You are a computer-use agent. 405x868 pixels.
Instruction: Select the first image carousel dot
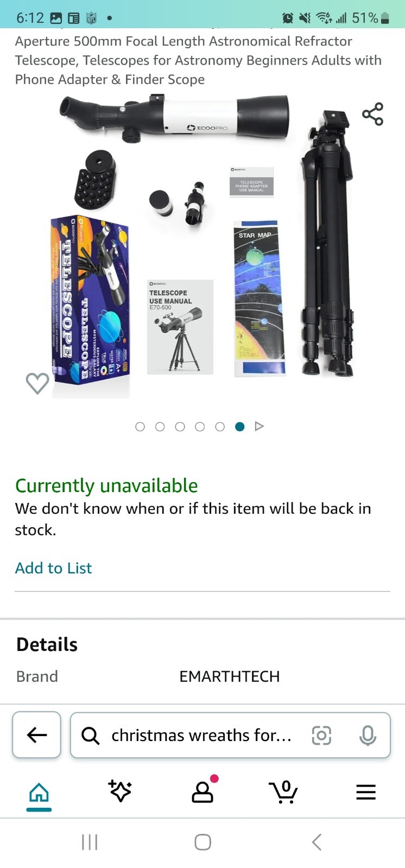click(140, 426)
